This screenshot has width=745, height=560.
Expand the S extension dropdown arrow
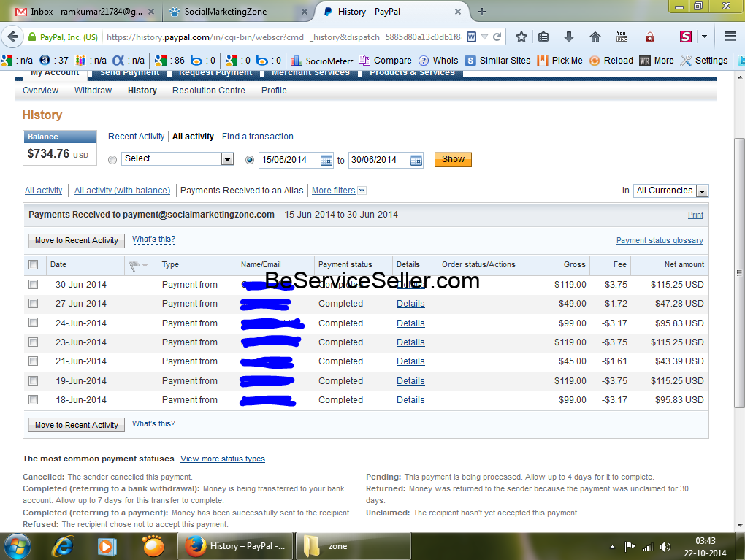tap(705, 37)
